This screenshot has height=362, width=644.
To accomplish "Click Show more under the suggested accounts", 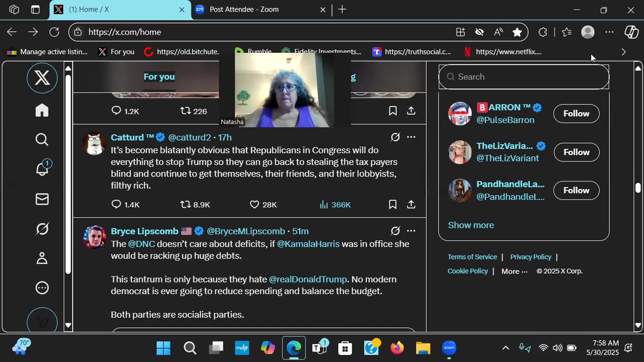I will [471, 225].
